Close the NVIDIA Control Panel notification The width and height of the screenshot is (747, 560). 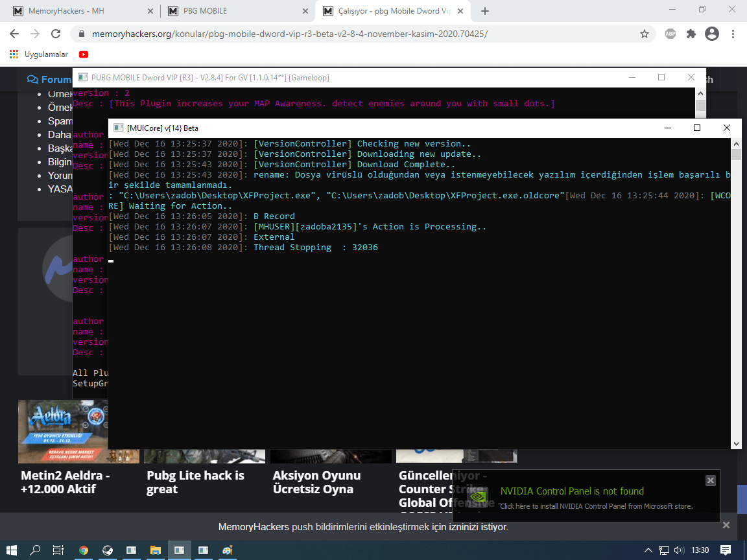click(x=710, y=480)
